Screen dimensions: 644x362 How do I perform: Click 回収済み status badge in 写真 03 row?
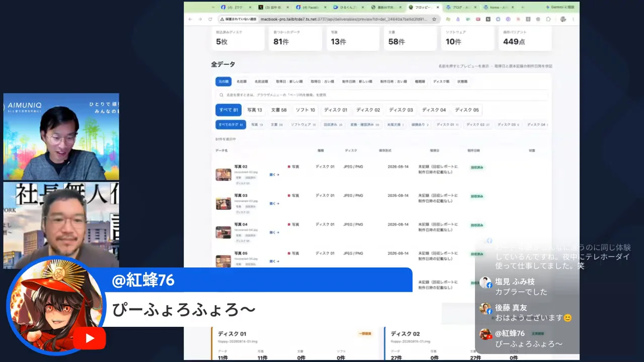coord(477,196)
